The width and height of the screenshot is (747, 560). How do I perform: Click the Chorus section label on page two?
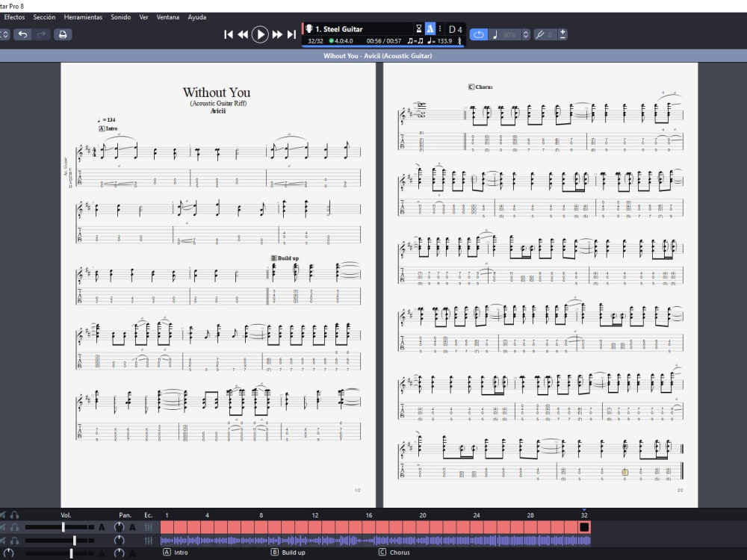480,87
